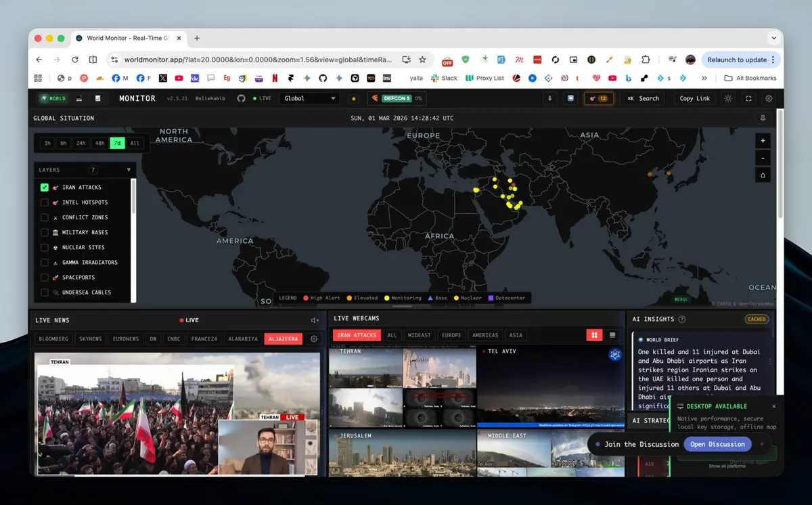The image size is (812, 505).
Task: Switch webcams to list view
Action: click(x=613, y=335)
